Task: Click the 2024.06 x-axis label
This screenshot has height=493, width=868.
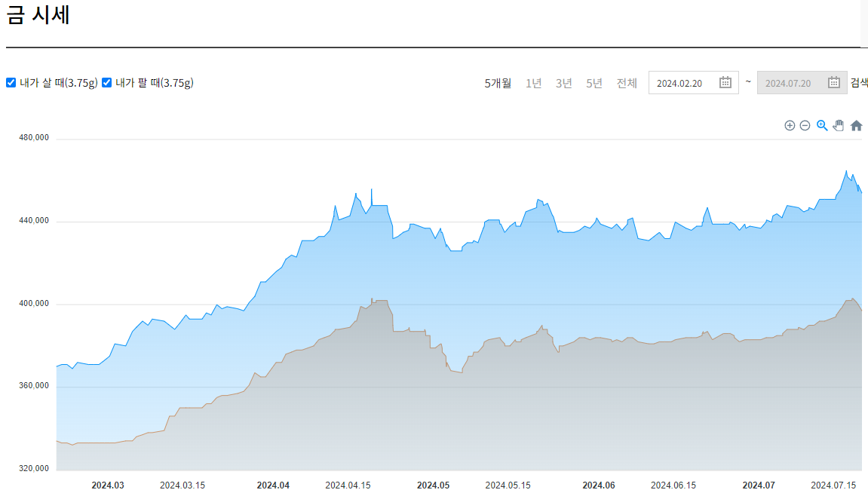Action: coord(599,485)
